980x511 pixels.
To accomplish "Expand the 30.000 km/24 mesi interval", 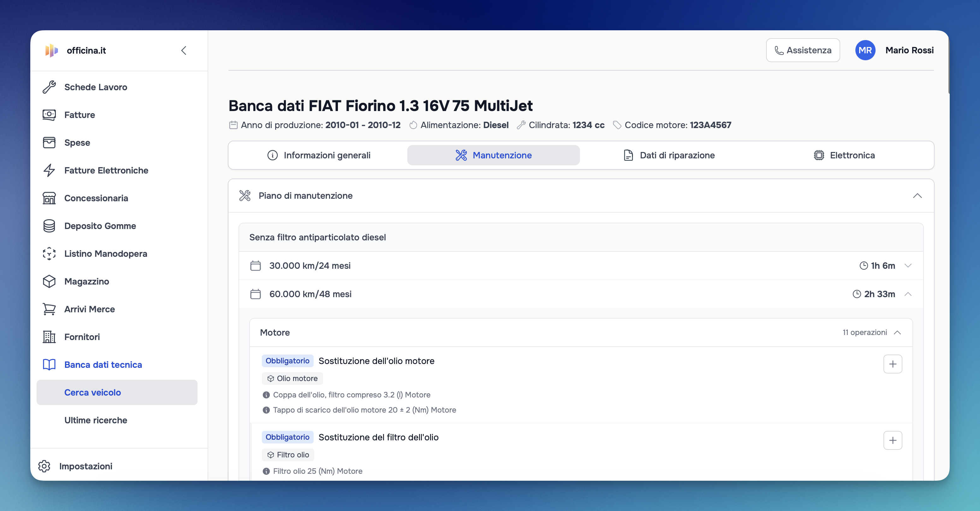I will (x=908, y=266).
